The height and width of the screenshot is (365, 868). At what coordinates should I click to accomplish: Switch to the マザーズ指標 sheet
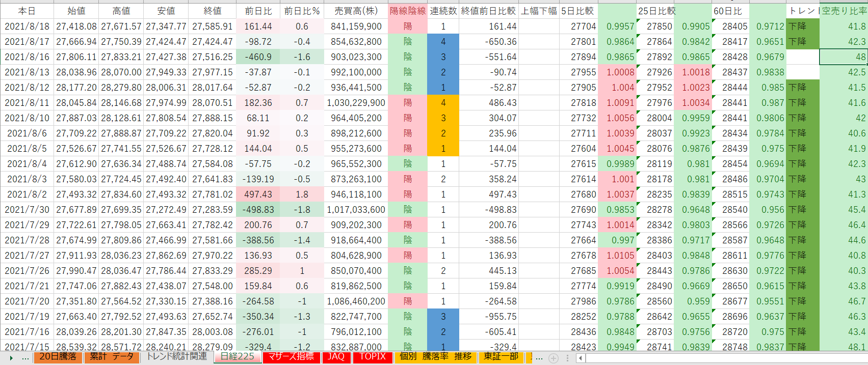(291, 357)
